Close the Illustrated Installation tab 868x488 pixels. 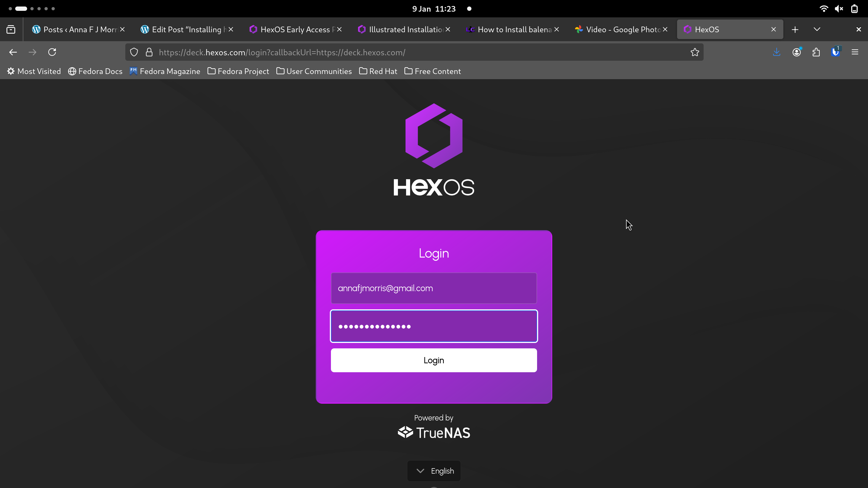(x=448, y=30)
